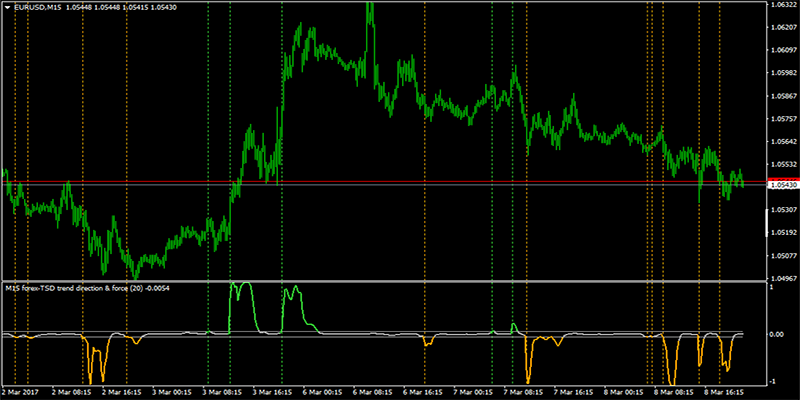Click the triangle arrow beside EURUSD,M15
Image resolution: width=800 pixels, height=400 pixels.
coord(7,7)
